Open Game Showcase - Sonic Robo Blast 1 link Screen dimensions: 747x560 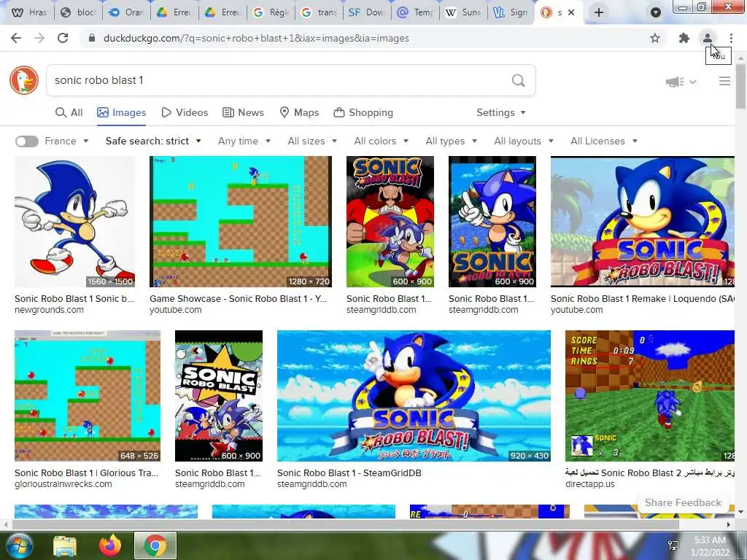point(239,298)
